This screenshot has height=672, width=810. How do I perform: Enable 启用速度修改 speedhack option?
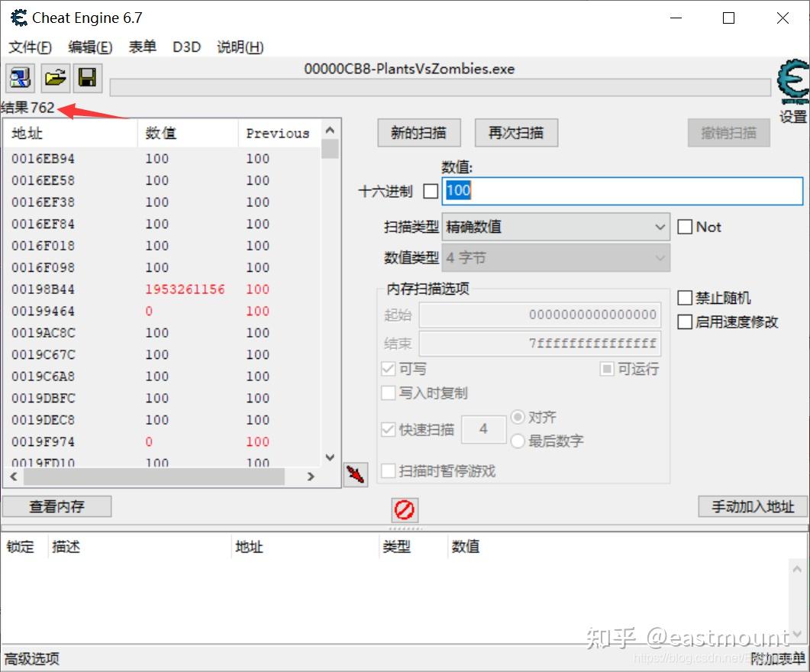[685, 321]
